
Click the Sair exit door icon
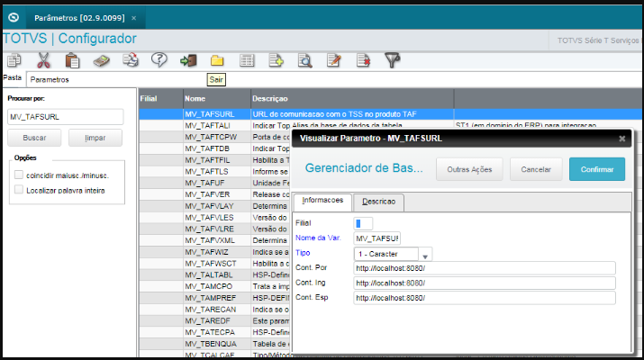[188, 61]
